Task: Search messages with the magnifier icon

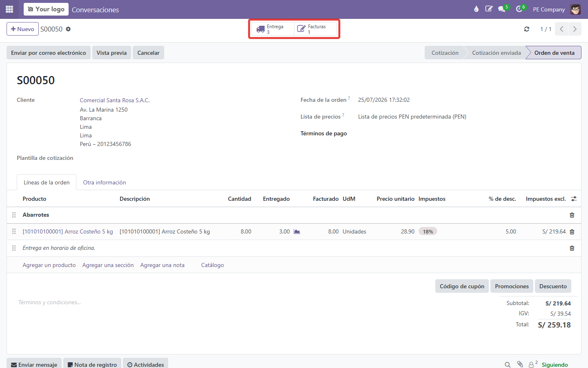Action: 508,364
